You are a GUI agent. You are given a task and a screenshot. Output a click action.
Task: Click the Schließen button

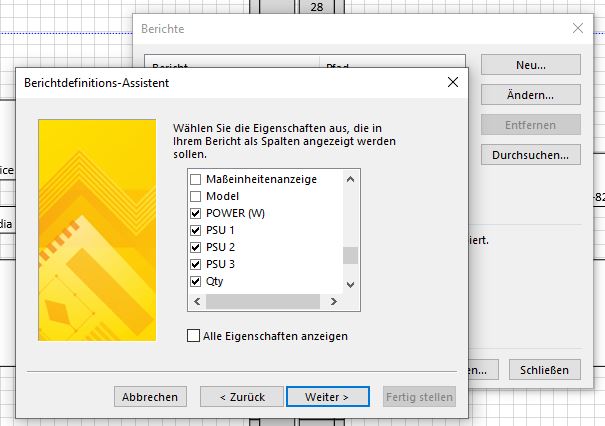pos(544,368)
